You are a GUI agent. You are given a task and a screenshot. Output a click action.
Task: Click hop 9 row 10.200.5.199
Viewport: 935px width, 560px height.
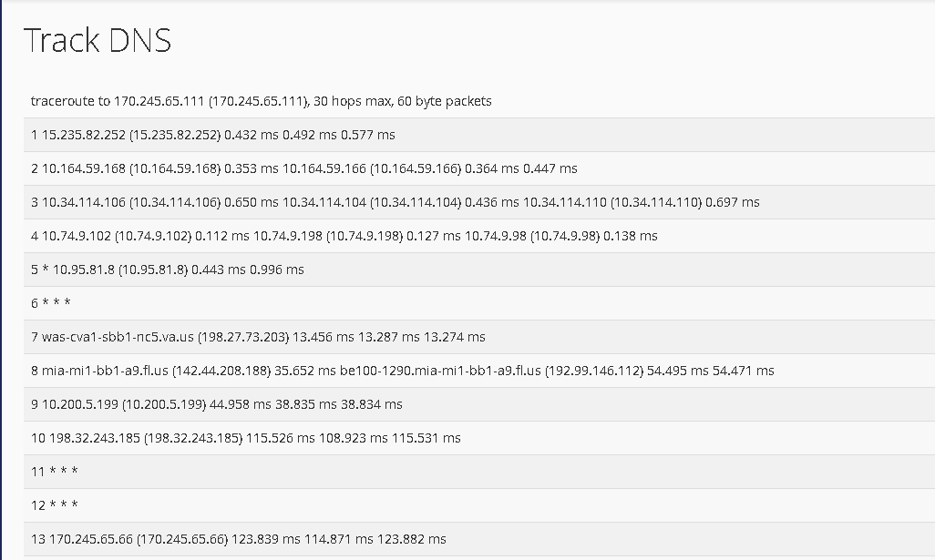479,404
